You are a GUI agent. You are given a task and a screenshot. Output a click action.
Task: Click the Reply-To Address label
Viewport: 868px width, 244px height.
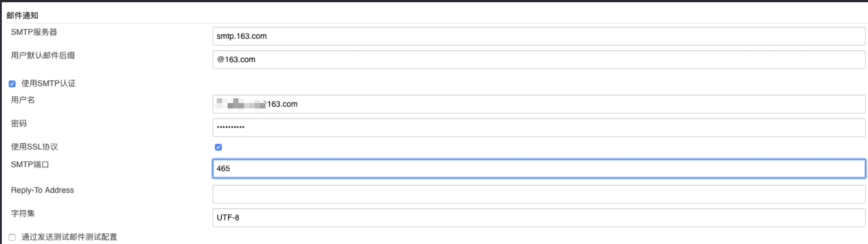click(43, 190)
